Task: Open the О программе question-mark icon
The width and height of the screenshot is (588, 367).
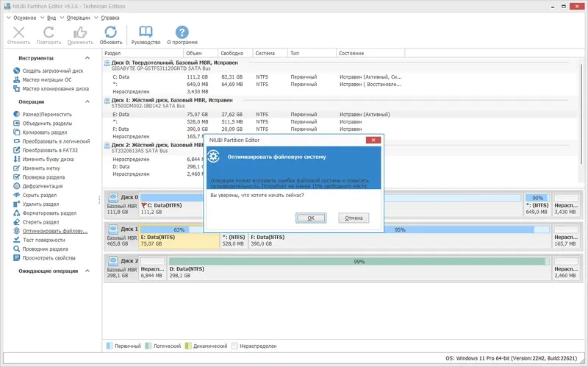Action: (182, 32)
